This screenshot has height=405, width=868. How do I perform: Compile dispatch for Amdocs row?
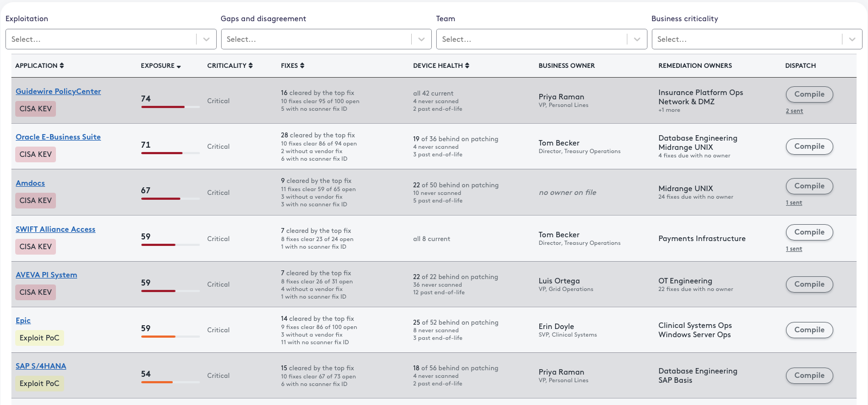tap(809, 186)
